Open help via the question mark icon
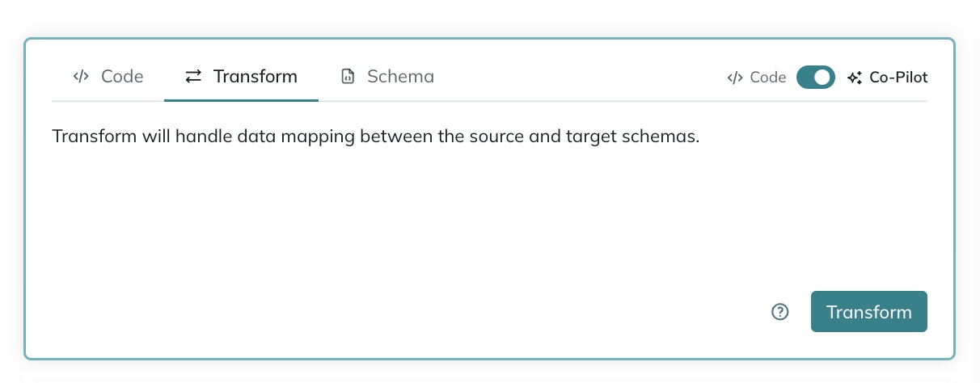The image size is (980, 383). click(780, 312)
